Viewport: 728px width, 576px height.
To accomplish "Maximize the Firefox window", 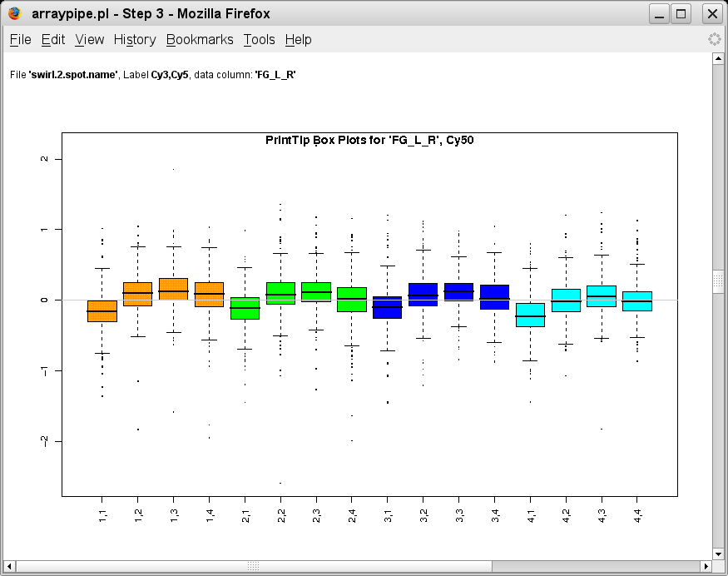I will [681, 13].
